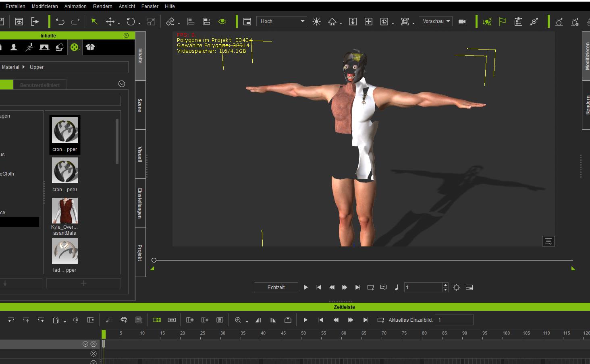This screenshot has width=590, height=364.
Task: Select the Rotate tool
Action: [x=131, y=21]
